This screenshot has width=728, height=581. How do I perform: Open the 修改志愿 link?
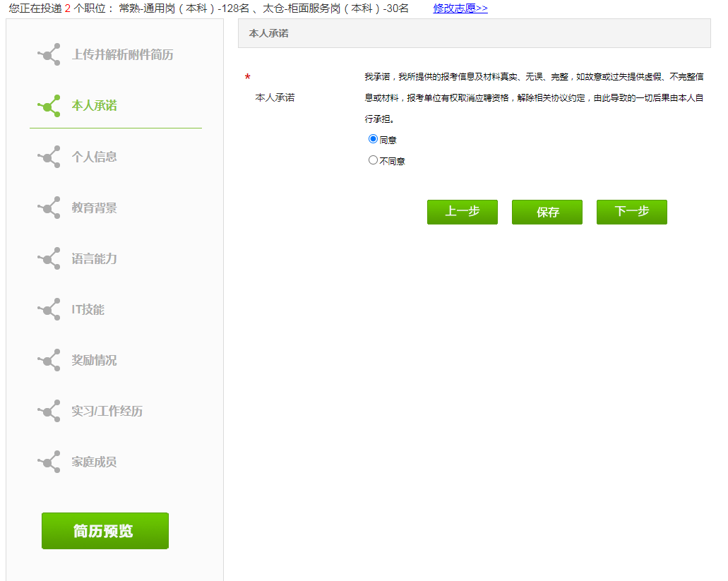tap(459, 9)
